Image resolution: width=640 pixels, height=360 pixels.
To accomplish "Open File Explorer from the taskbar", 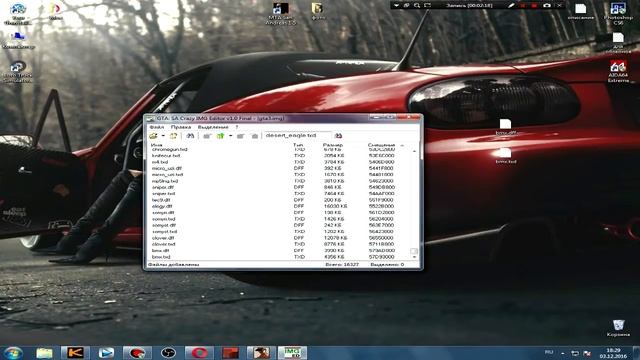I will click(44, 353).
